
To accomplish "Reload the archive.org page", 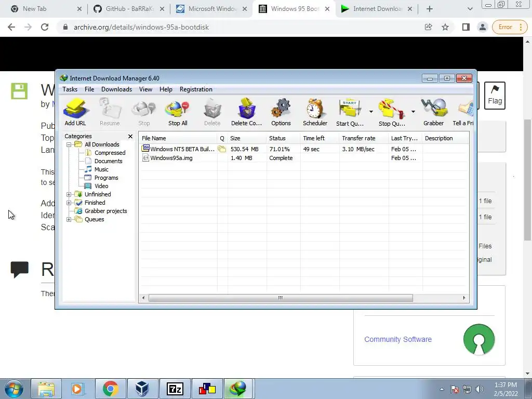I will [45, 27].
